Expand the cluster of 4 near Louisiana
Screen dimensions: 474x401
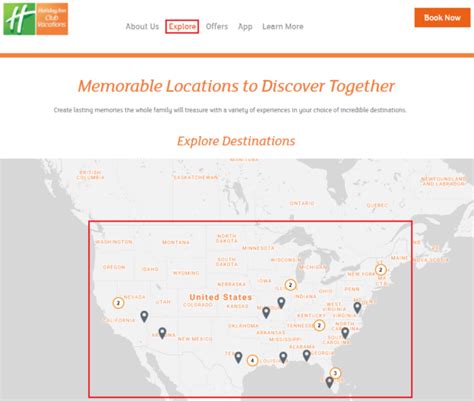[252, 360]
